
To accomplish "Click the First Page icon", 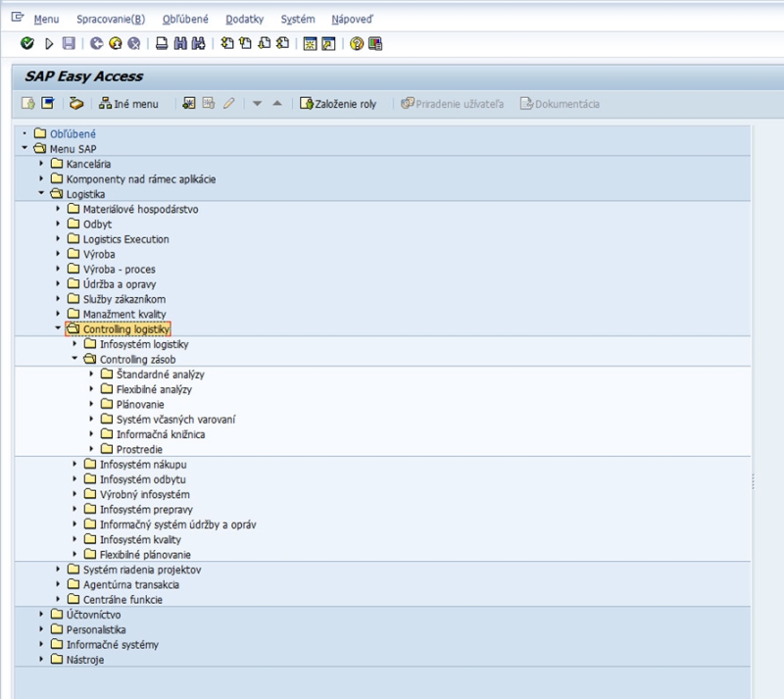I will click(227, 43).
